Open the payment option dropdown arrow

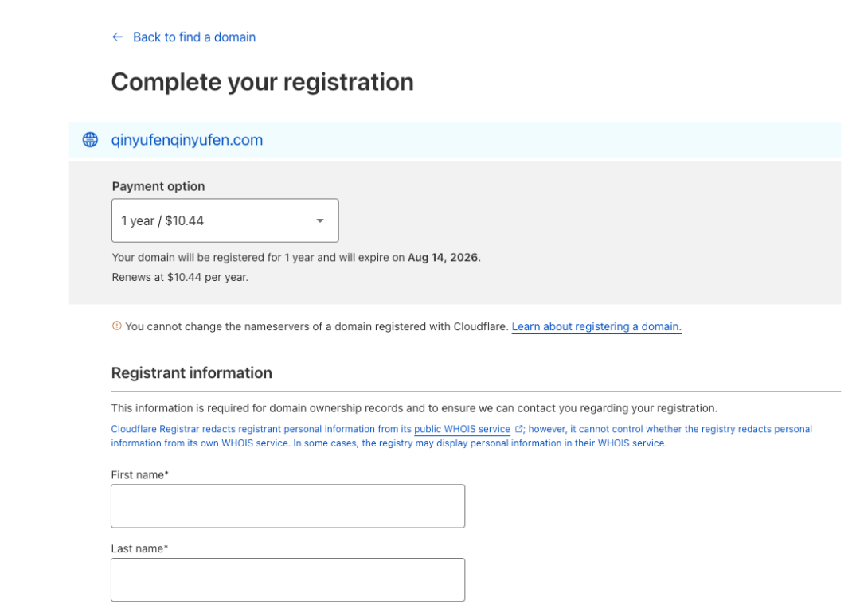(x=320, y=220)
